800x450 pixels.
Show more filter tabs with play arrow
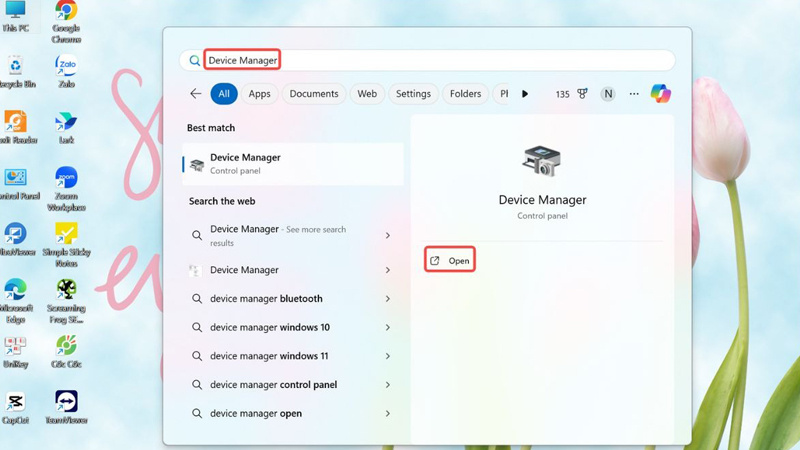point(524,94)
